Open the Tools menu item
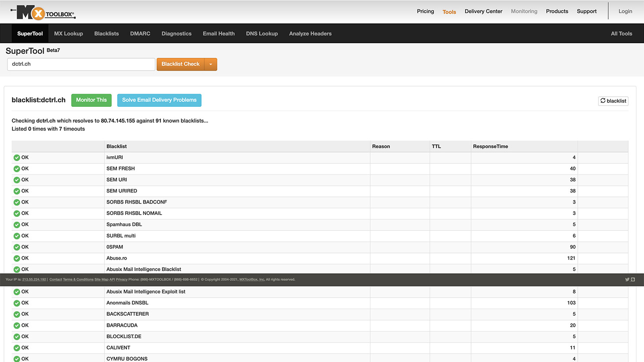The height and width of the screenshot is (362, 644). pos(449,12)
